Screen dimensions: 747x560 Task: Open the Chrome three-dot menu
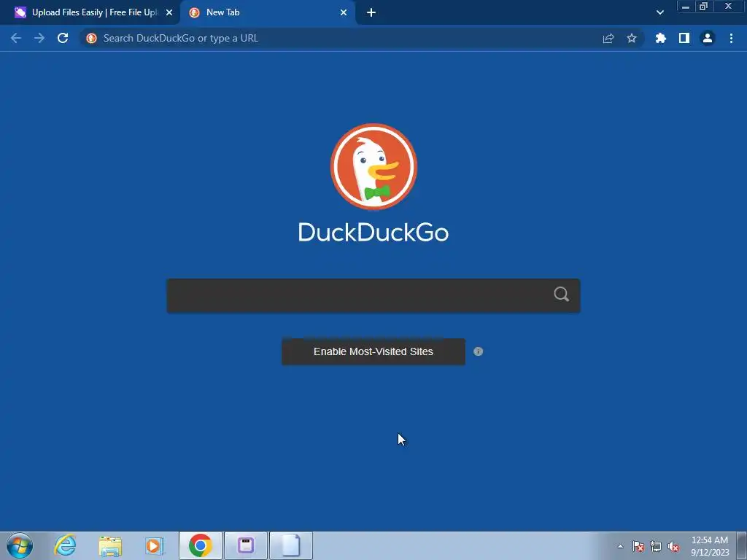click(x=731, y=38)
